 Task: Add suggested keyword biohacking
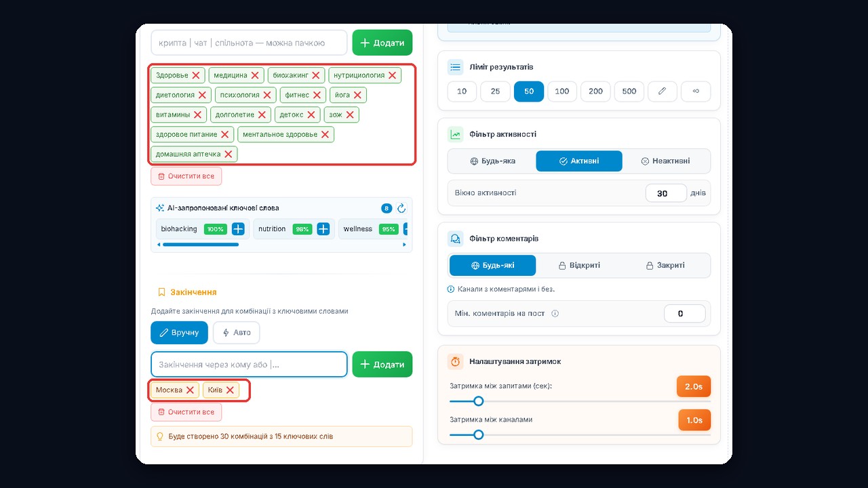[238, 229]
